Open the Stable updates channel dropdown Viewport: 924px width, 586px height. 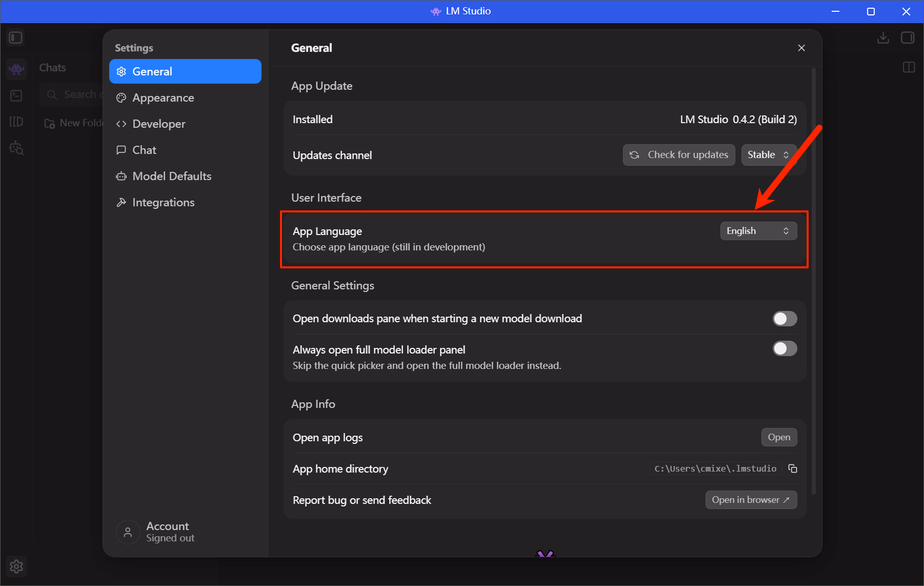pyautogui.click(x=769, y=155)
